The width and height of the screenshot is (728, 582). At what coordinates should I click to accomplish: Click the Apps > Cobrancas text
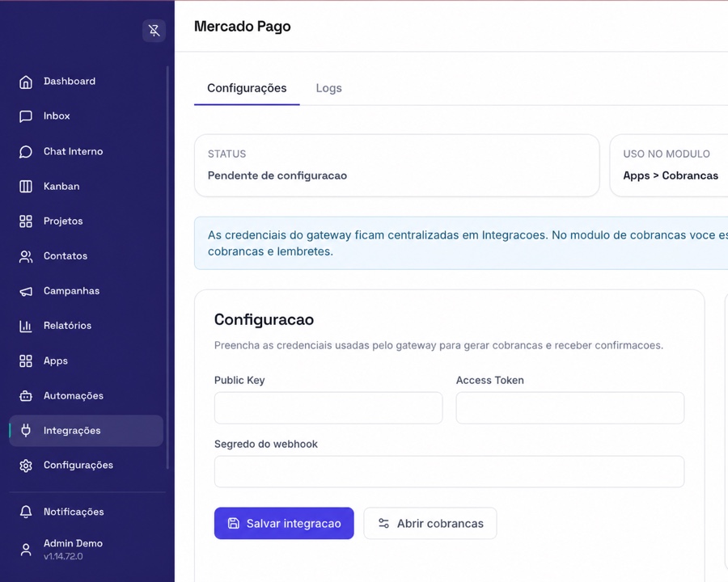pos(671,176)
